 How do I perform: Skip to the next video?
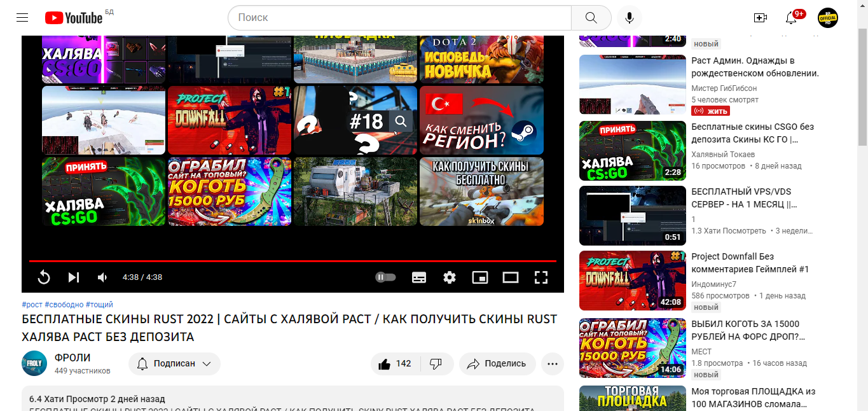(x=74, y=277)
